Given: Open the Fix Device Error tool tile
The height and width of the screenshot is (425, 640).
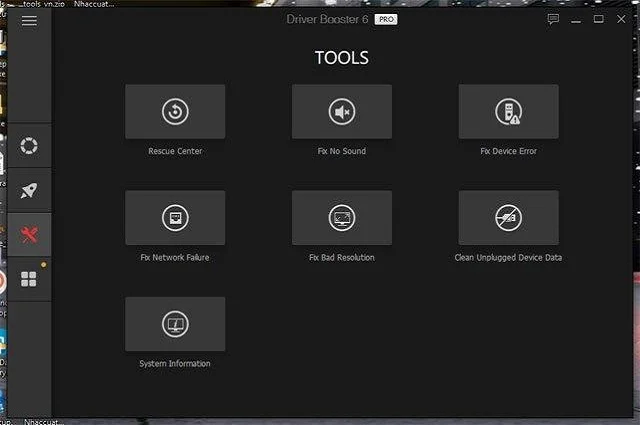Looking at the screenshot, I should (509, 111).
